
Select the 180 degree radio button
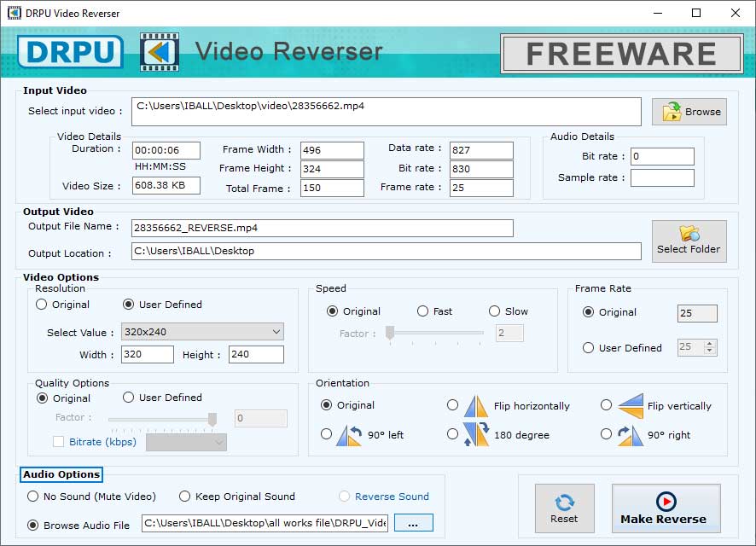coord(452,434)
